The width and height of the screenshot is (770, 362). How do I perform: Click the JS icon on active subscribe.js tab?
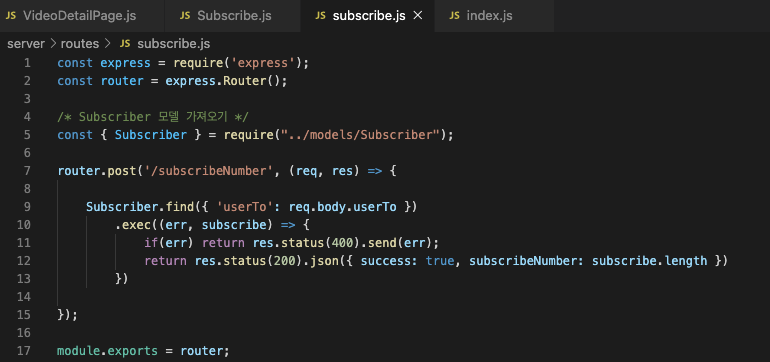click(320, 16)
